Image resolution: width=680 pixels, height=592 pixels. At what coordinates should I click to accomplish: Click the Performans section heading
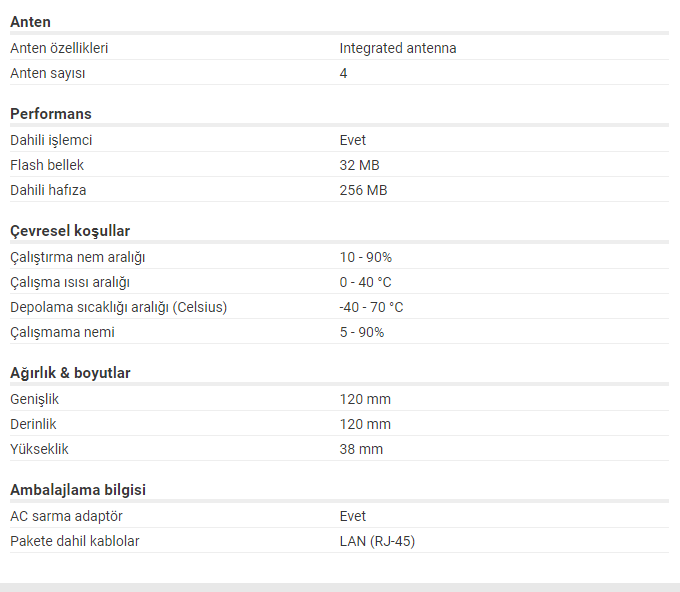pyautogui.click(x=51, y=114)
